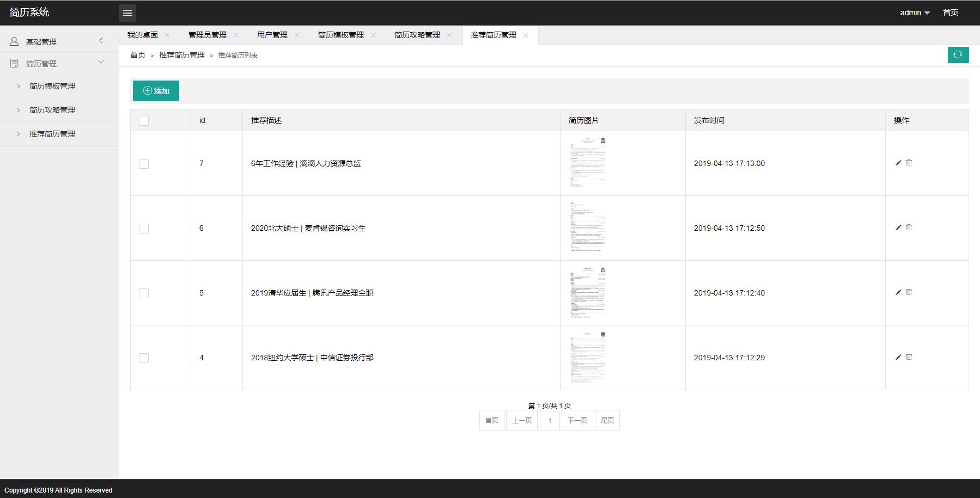Click description 2020北大硕士 | 麦肯锡咨询实习生
The width and height of the screenshot is (980, 498).
[x=308, y=228]
